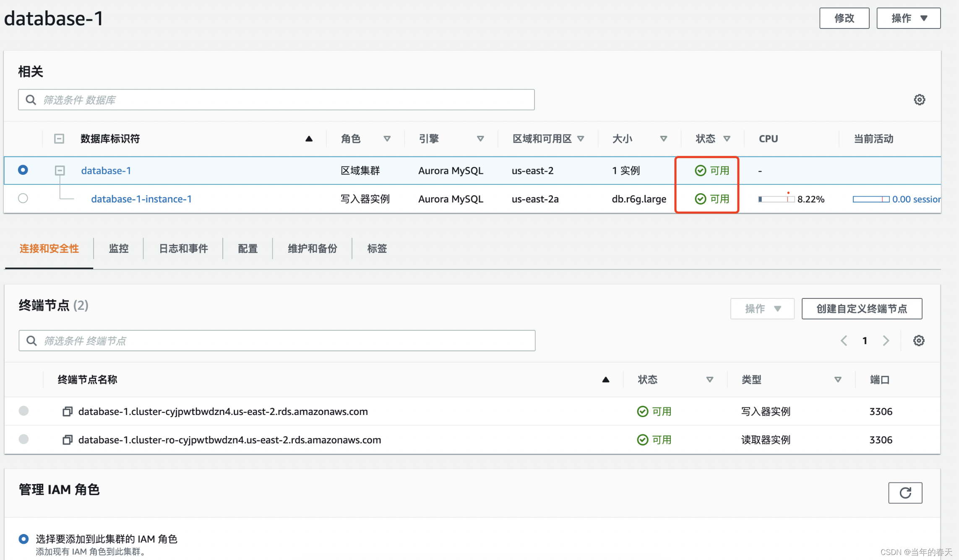Screen dimensions: 959x560
Task: Switch to 监控 tab
Action: pyautogui.click(x=119, y=249)
